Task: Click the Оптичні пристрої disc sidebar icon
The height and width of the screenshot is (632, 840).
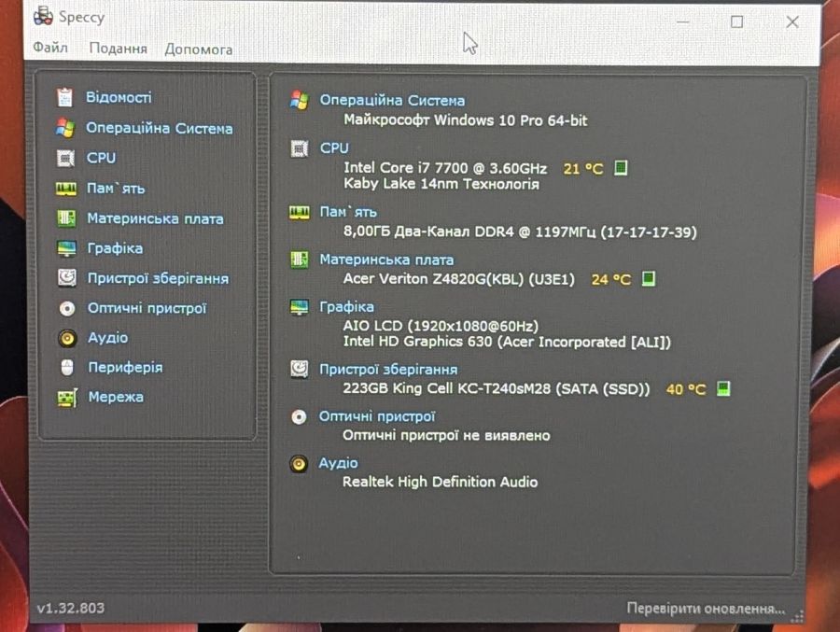Action: [x=67, y=308]
